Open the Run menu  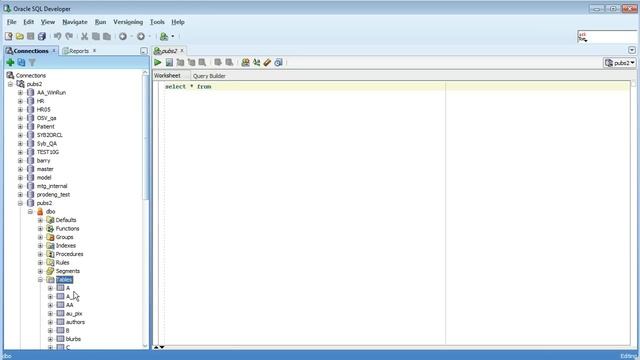[100, 22]
